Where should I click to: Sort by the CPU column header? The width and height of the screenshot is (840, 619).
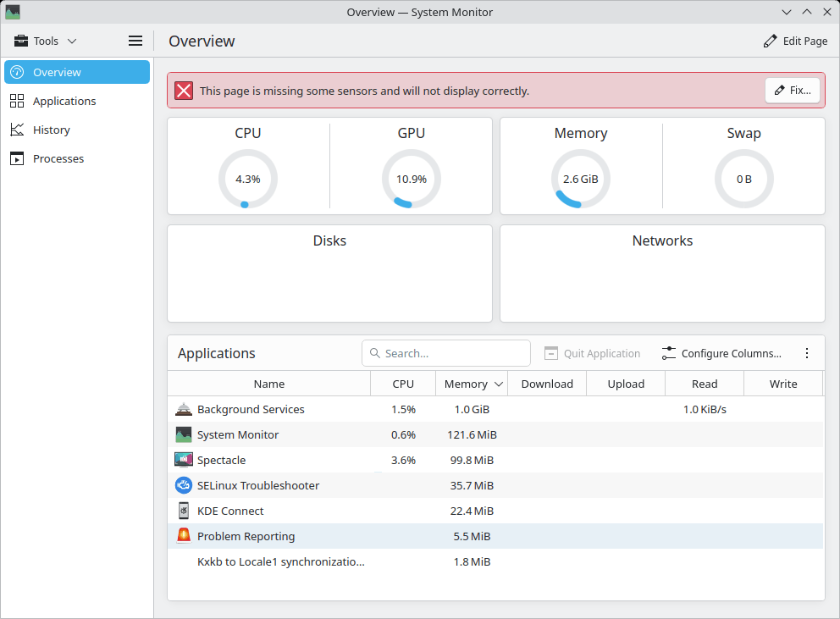(x=403, y=384)
